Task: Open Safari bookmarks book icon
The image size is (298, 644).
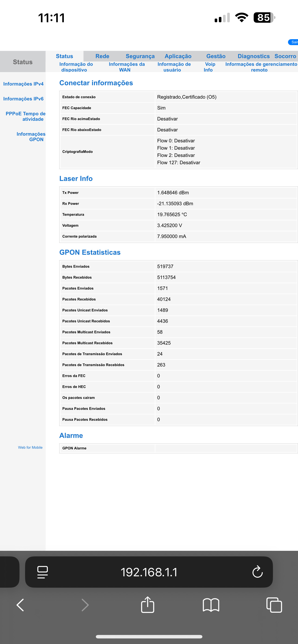Action: point(211,605)
